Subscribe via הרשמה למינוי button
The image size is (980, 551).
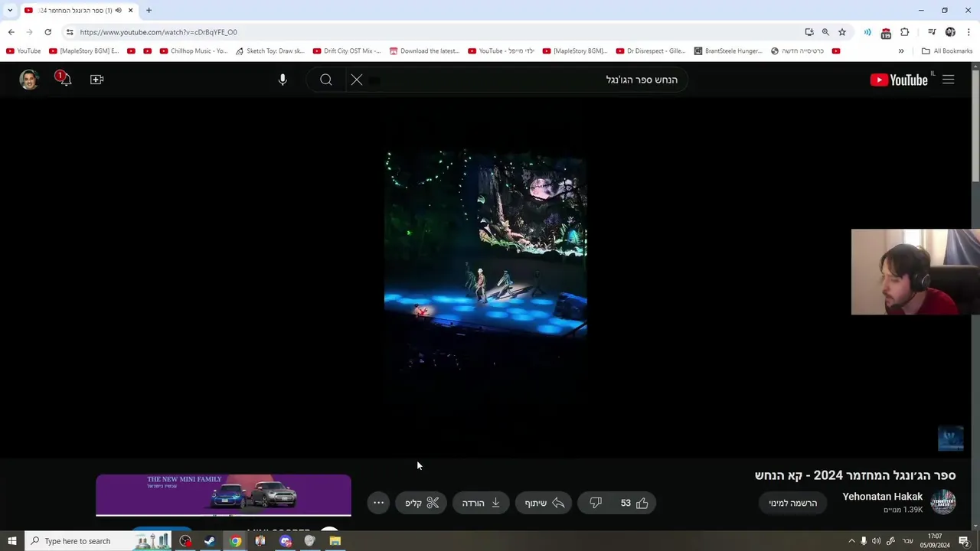coord(792,503)
